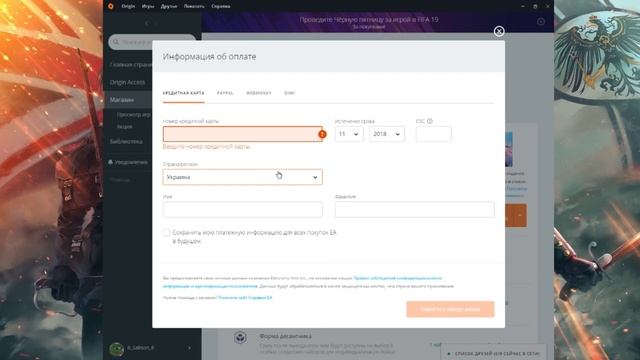Open the Игры menu
The width and height of the screenshot is (640, 360).
tap(148, 6)
